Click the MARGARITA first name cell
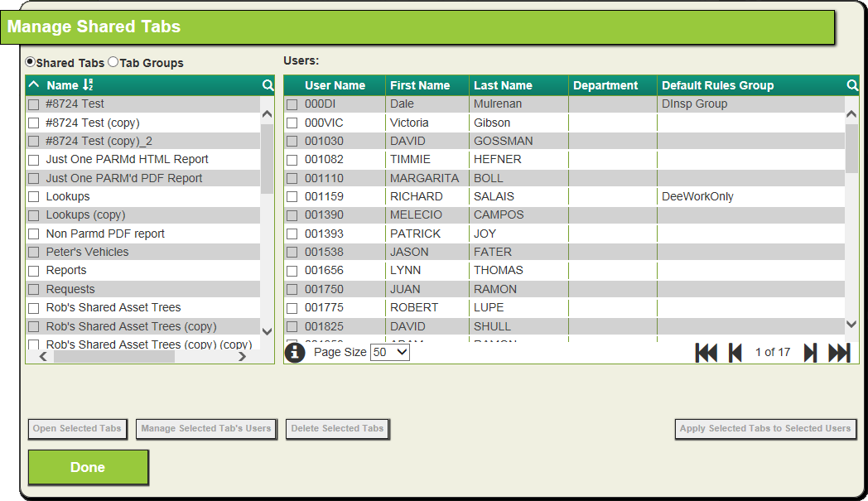 (x=424, y=178)
